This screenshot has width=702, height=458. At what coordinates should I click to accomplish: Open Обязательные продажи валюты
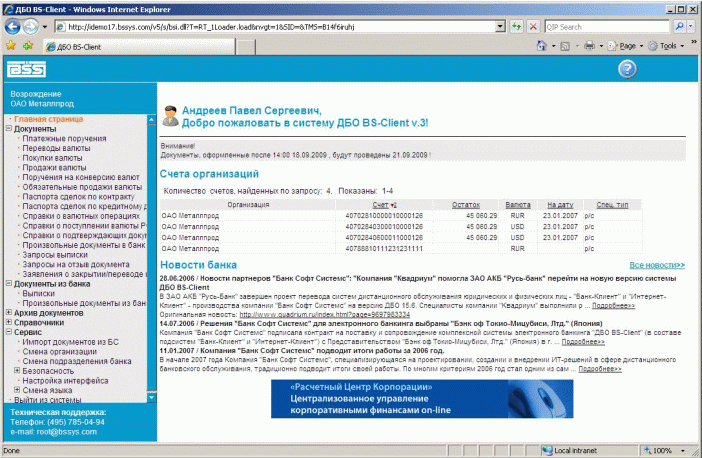pos(82,187)
